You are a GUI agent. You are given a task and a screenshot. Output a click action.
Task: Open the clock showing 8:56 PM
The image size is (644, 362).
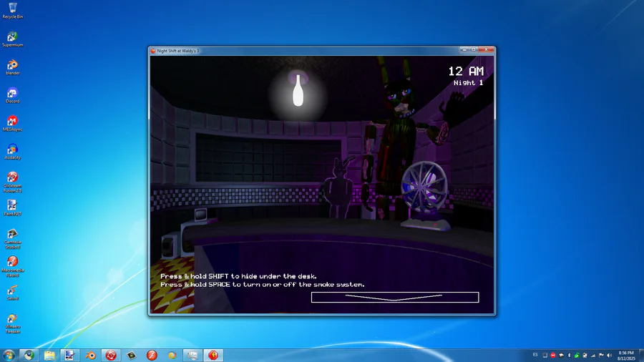[x=626, y=356]
